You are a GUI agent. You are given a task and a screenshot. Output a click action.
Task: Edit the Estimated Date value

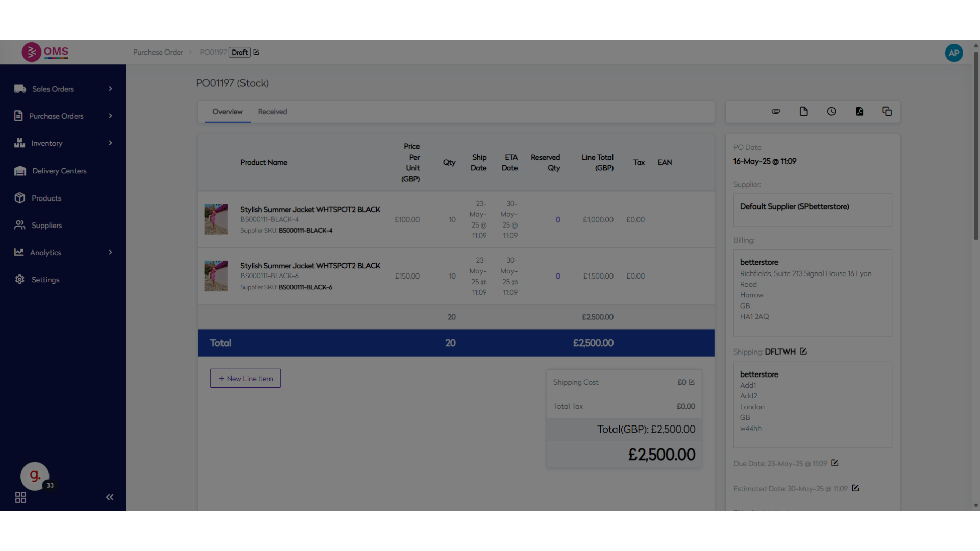[x=855, y=488]
